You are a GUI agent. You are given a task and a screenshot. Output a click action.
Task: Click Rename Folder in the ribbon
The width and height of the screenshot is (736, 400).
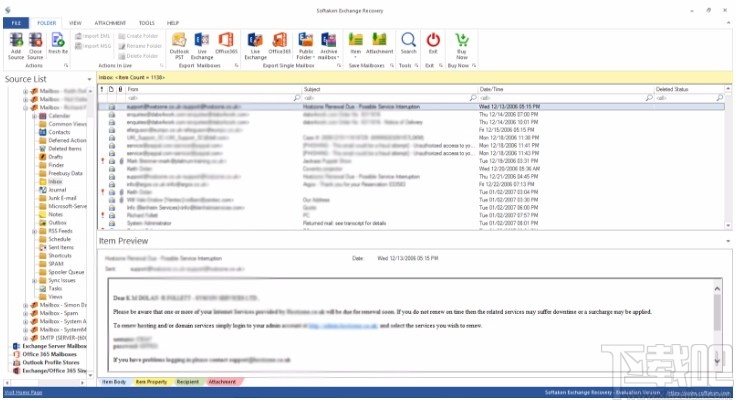click(140, 46)
